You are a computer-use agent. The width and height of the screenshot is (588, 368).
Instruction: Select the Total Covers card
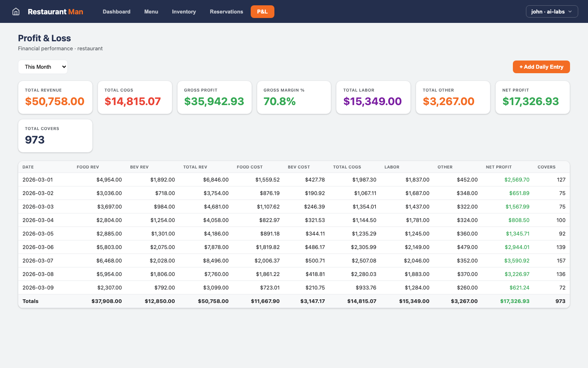pos(55,136)
